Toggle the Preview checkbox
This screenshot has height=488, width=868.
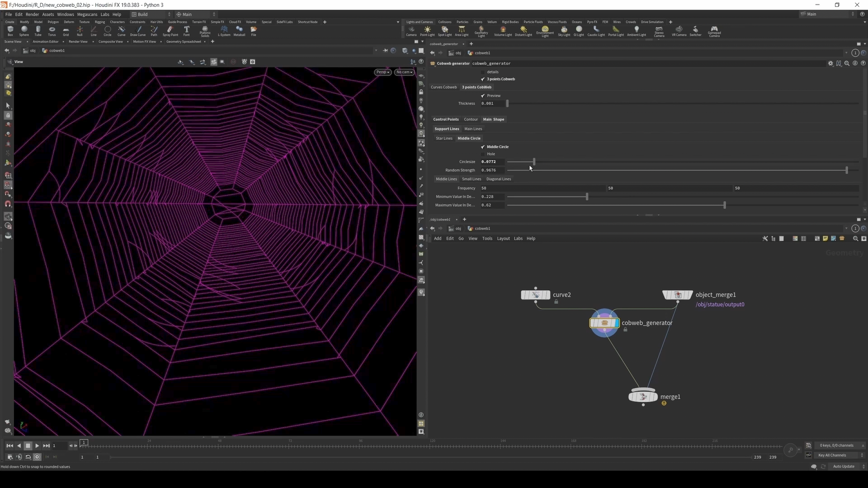(x=482, y=95)
